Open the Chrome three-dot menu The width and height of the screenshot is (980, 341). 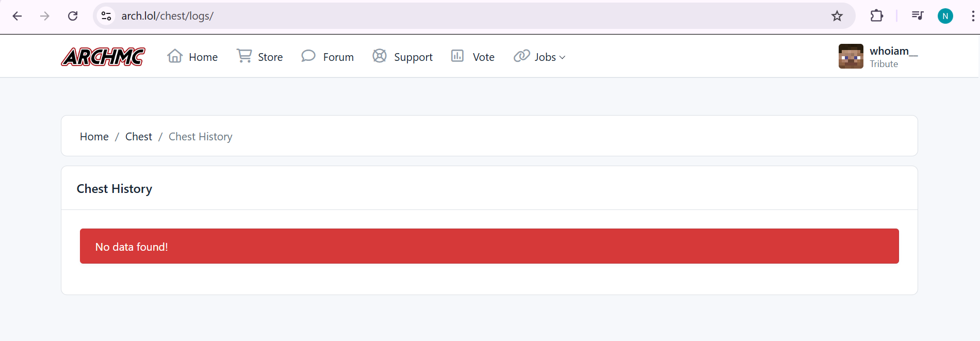(x=972, y=16)
